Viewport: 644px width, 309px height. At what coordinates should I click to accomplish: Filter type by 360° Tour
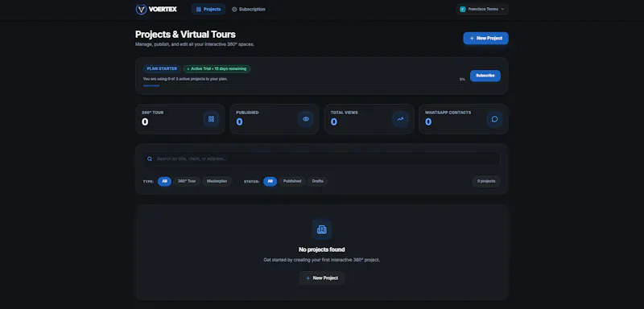(187, 181)
